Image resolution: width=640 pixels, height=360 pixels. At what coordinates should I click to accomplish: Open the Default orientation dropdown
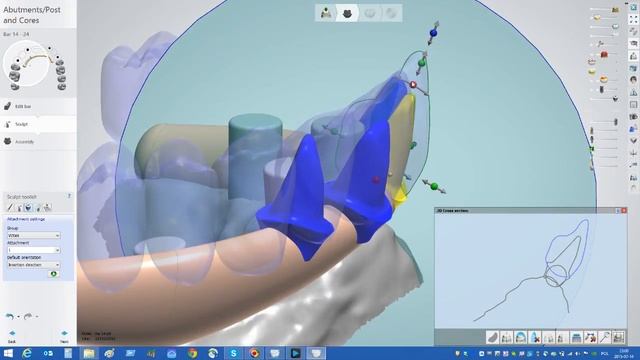click(33, 265)
